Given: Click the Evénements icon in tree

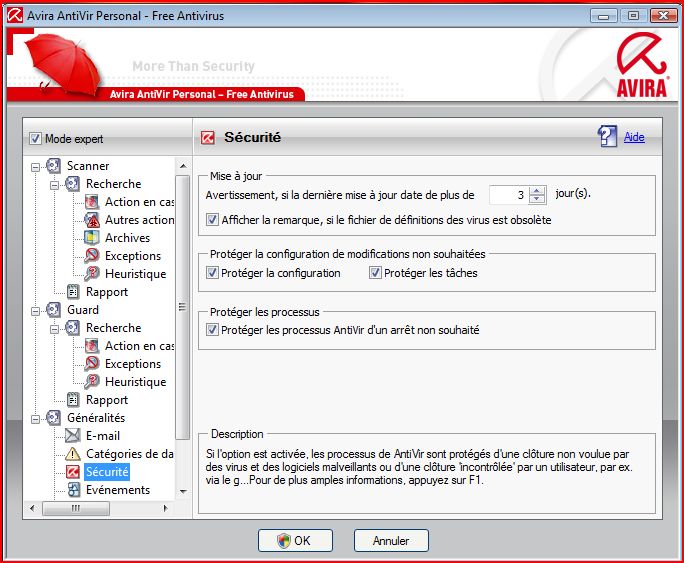Looking at the screenshot, I should click(73, 490).
